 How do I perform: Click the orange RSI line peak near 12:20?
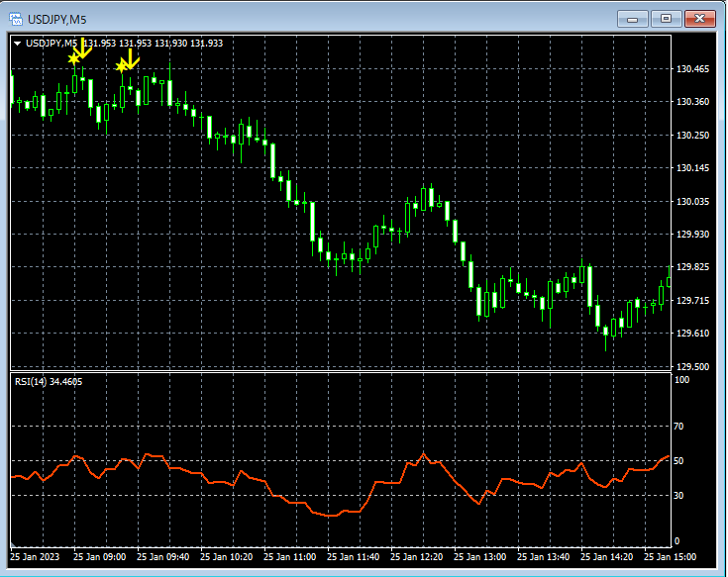[423, 453]
